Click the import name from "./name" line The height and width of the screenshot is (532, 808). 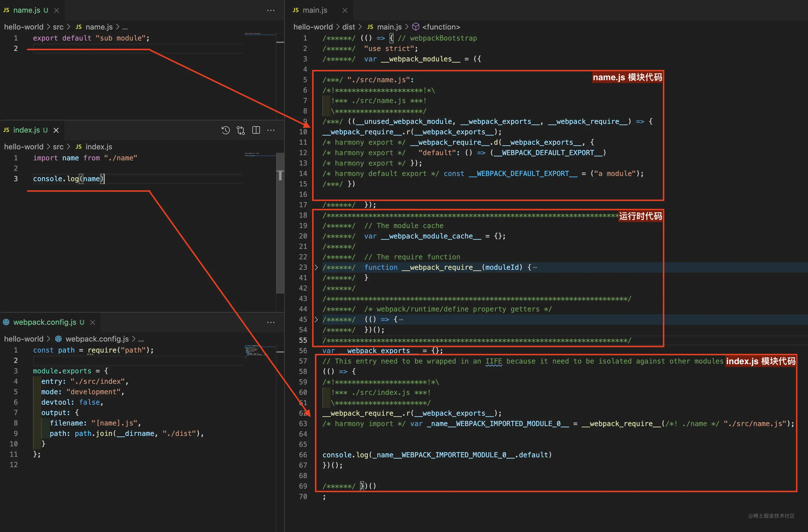pos(85,158)
